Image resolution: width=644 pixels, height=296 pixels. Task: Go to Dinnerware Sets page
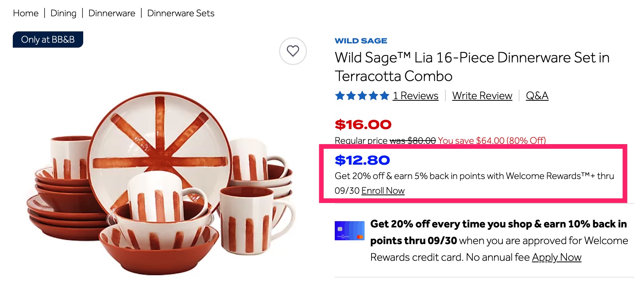click(x=180, y=13)
